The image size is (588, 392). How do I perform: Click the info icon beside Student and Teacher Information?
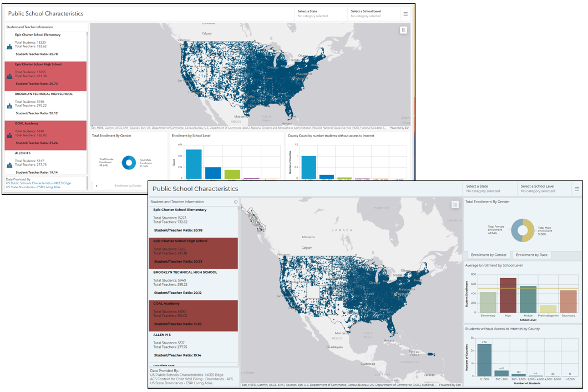click(236, 202)
